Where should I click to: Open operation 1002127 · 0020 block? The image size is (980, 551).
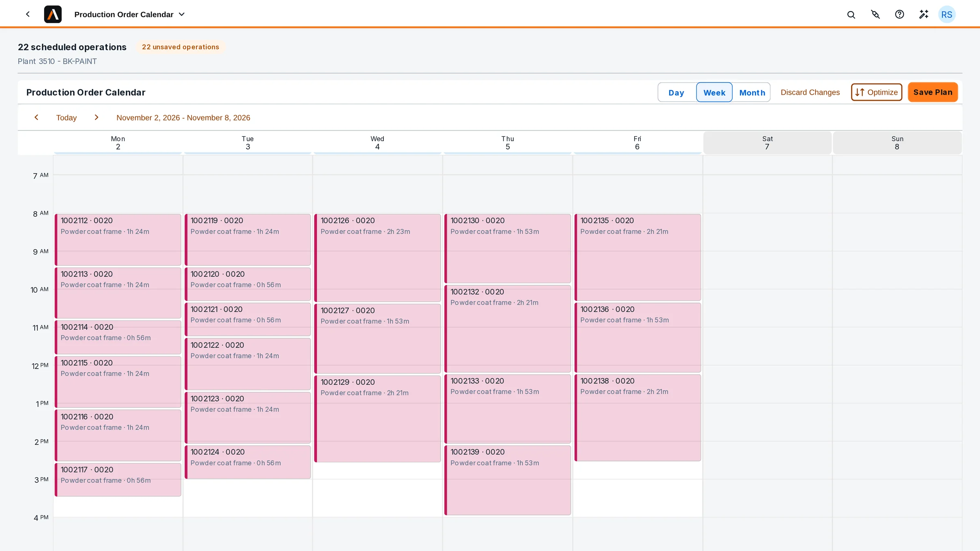coord(377,338)
